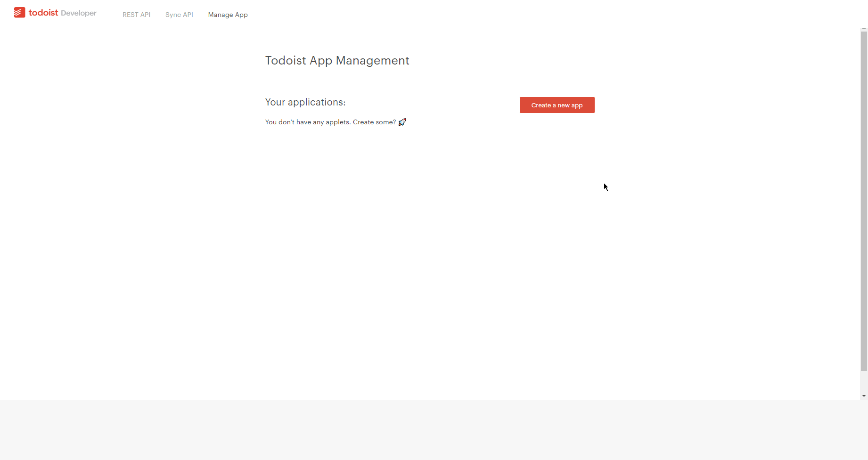This screenshot has height=460, width=868.
Task: Click the 'todoist' wordmark text
Action: (x=44, y=13)
